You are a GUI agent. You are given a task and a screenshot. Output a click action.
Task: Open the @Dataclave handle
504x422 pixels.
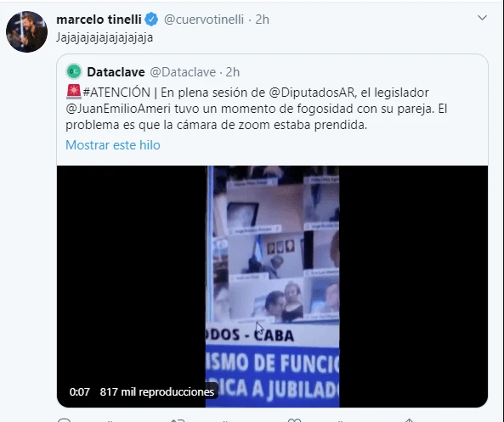183,72
